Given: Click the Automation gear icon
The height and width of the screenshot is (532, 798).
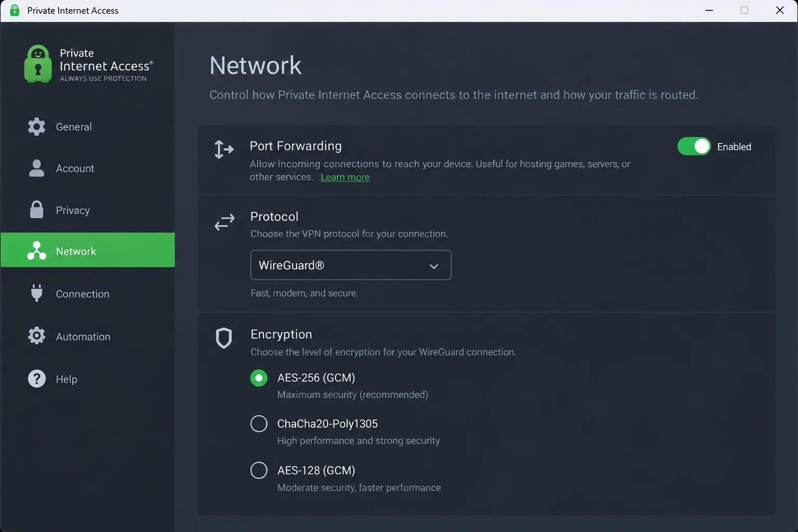Looking at the screenshot, I should 36,336.
